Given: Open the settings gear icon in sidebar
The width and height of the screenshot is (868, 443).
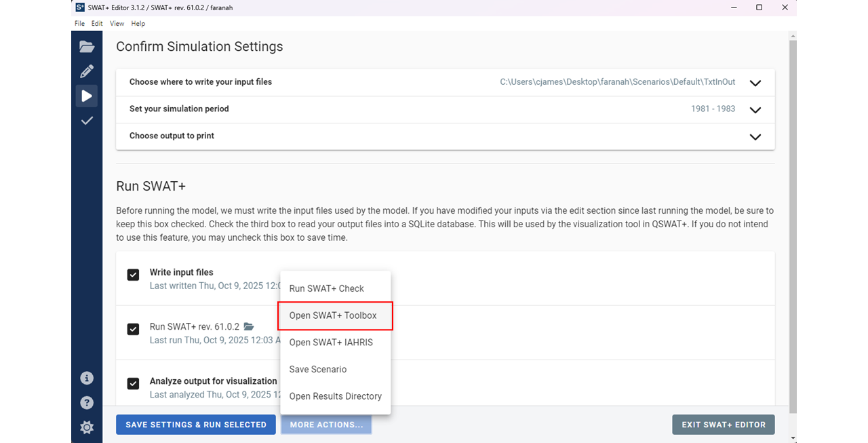Looking at the screenshot, I should [87, 427].
